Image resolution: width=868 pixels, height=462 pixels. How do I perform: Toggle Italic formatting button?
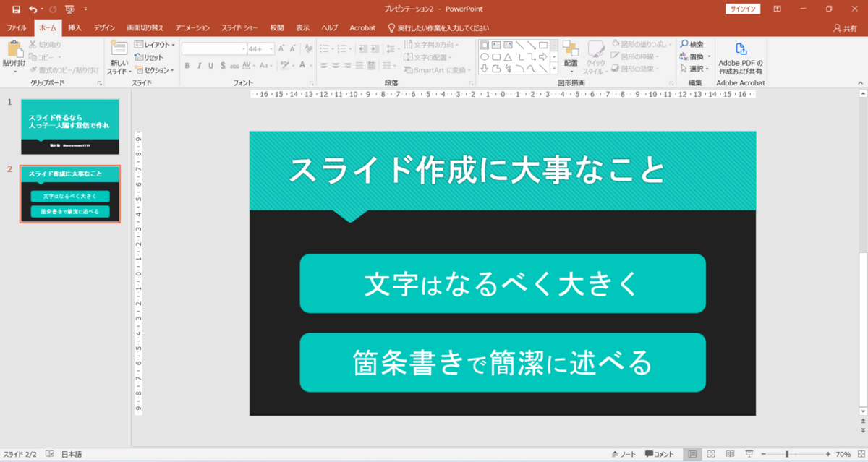(199, 65)
